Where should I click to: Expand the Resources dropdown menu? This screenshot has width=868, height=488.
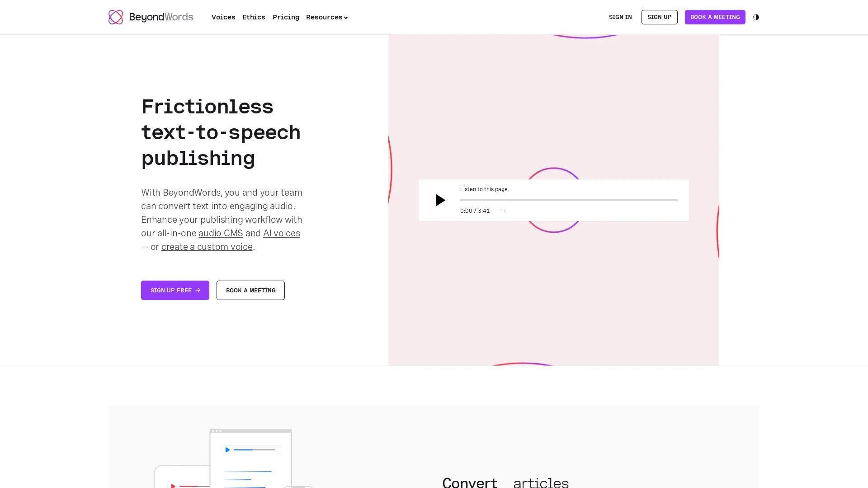coord(326,17)
